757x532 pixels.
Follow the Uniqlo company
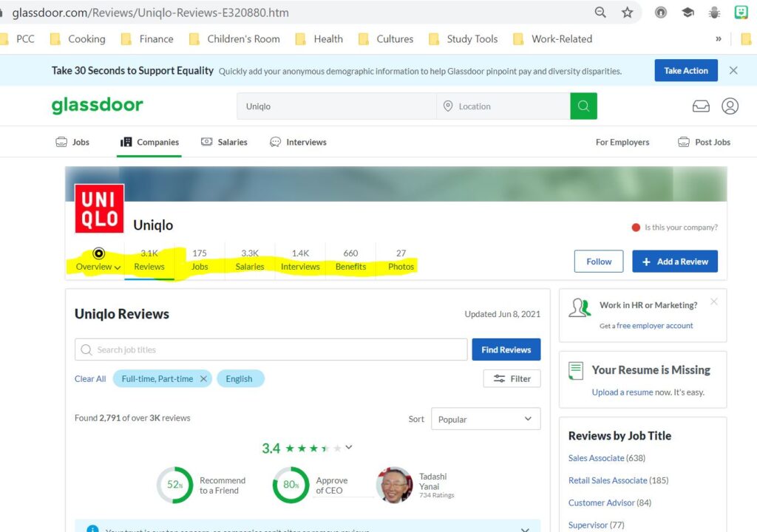tap(599, 261)
